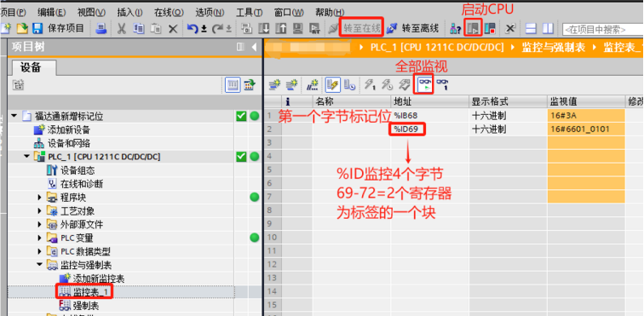644x316 pixels.
Task: Click the Delete X icon
Action: tap(173, 28)
